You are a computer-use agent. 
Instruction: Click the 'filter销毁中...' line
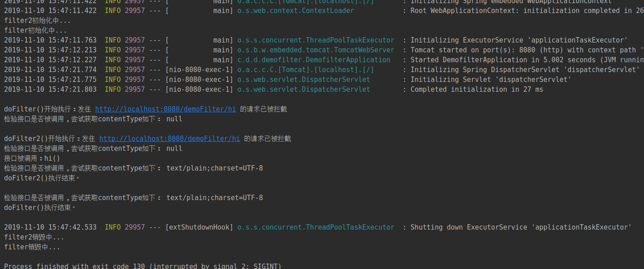[32, 247]
